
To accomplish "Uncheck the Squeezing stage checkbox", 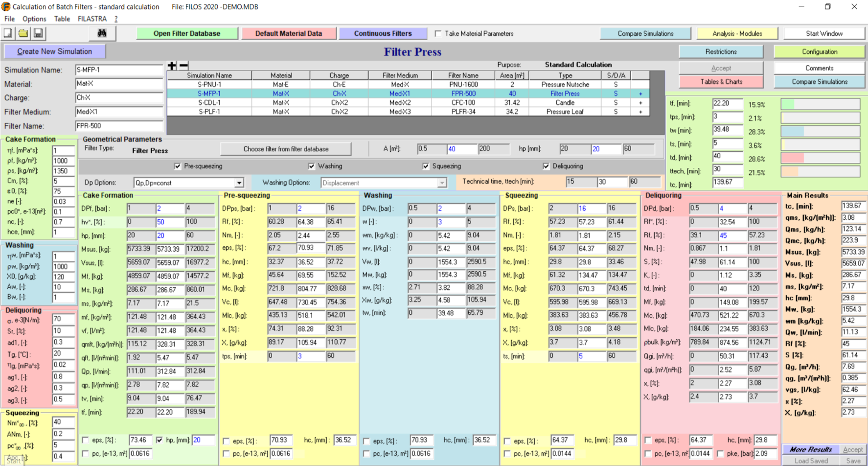I will [x=426, y=166].
